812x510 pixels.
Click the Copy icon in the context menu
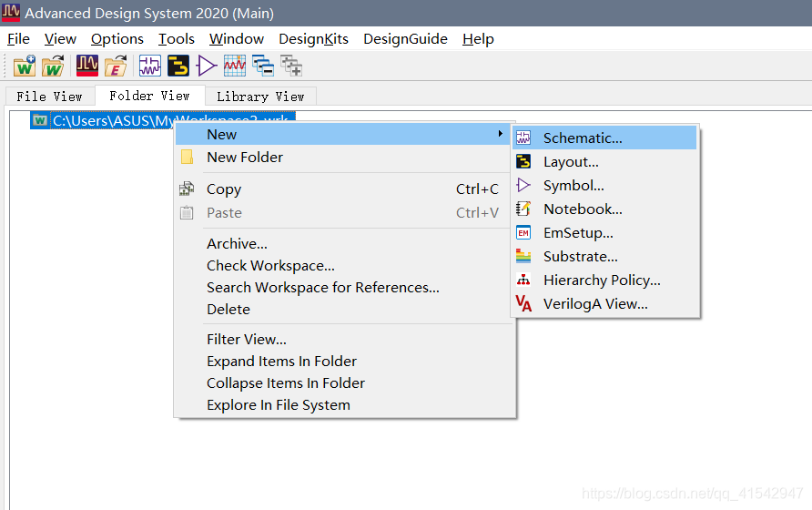[187, 189]
